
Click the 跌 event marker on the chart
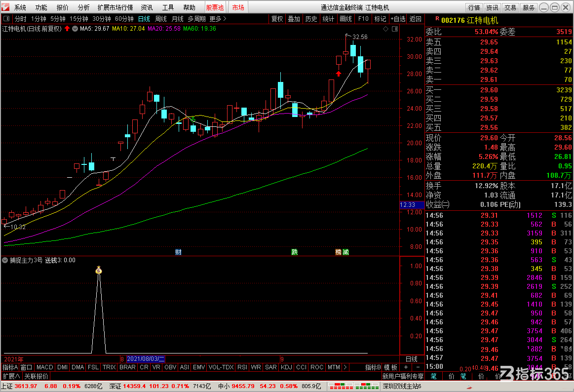coord(294,252)
